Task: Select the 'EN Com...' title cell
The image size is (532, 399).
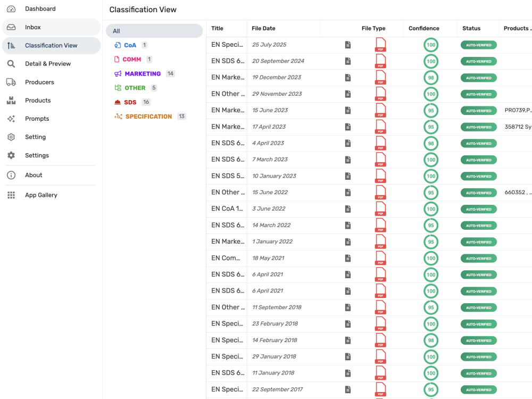Action: pyautogui.click(x=226, y=258)
